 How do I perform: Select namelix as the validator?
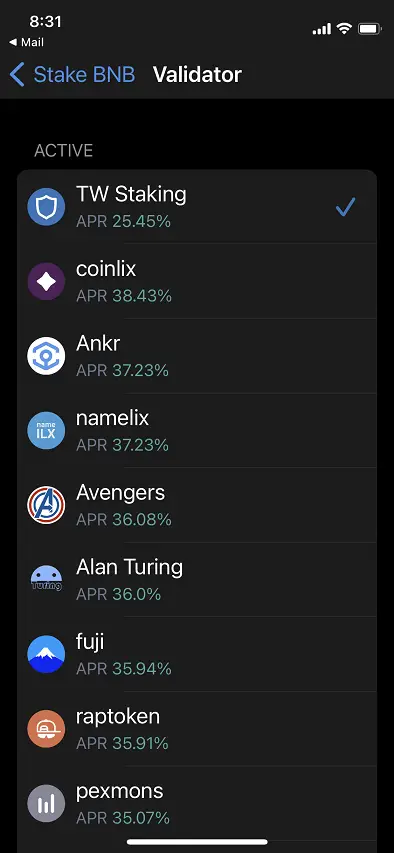click(197, 430)
